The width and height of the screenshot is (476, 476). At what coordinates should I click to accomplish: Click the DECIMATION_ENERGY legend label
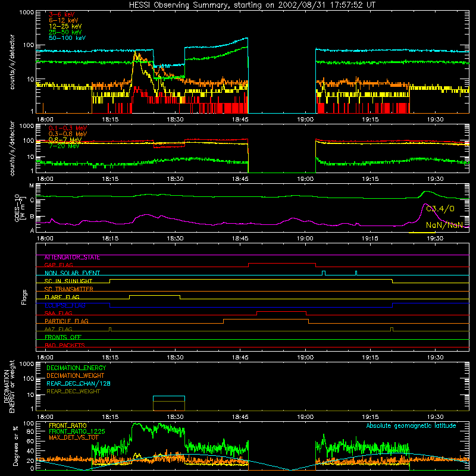76,368
